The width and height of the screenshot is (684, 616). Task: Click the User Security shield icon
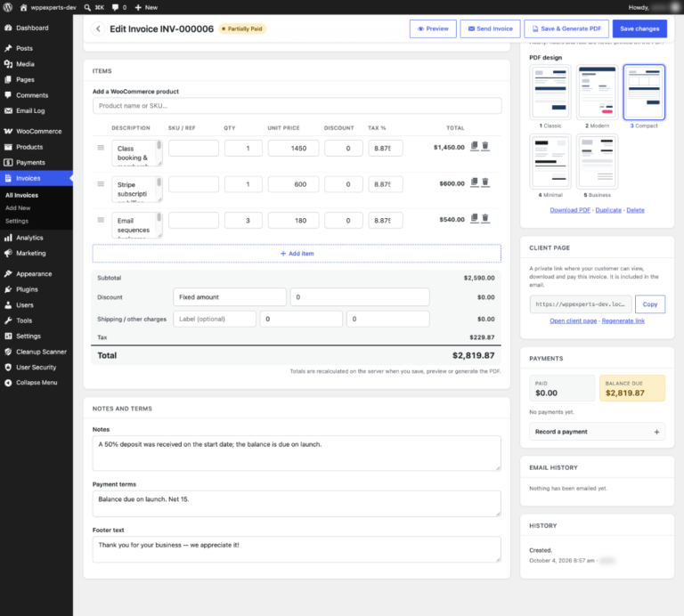coord(8,367)
